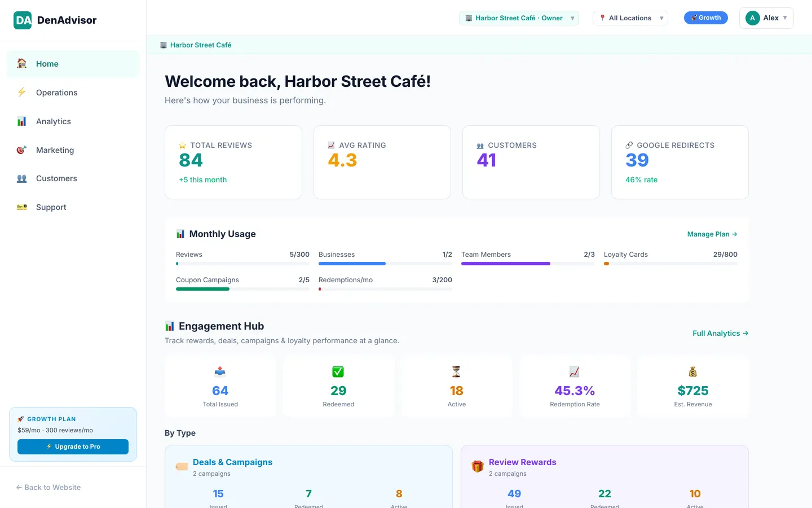Go to Home in the sidebar
This screenshot has height=508, width=812.
tap(73, 64)
